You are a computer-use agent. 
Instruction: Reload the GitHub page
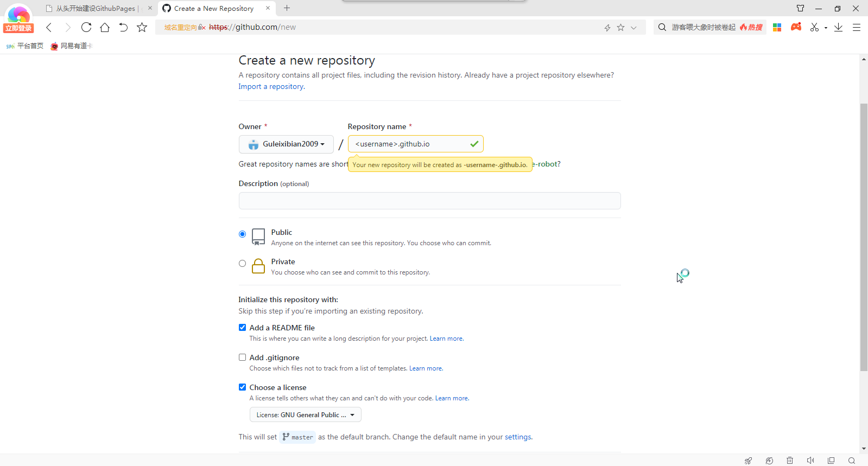86,27
